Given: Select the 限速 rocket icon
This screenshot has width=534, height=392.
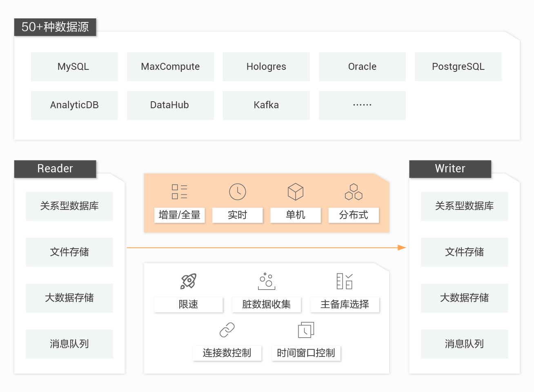Looking at the screenshot, I should (188, 281).
